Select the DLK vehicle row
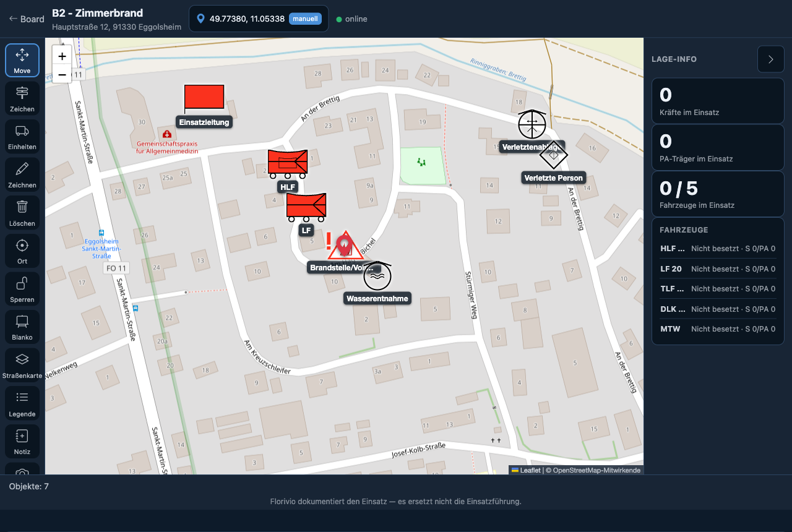792x532 pixels. click(718, 309)
